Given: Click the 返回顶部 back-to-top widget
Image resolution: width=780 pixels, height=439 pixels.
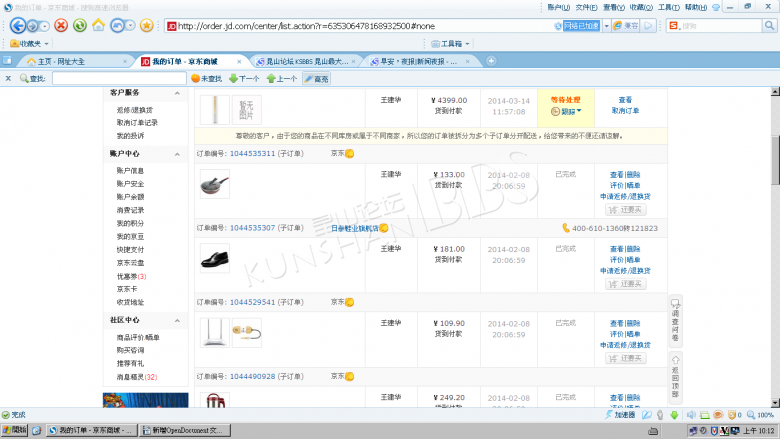Looking at the screenshot, I should [x=675, y=376].
